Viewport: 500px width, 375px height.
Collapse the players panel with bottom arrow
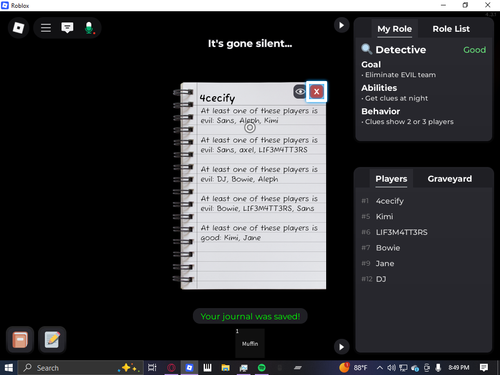pos(341,347)
